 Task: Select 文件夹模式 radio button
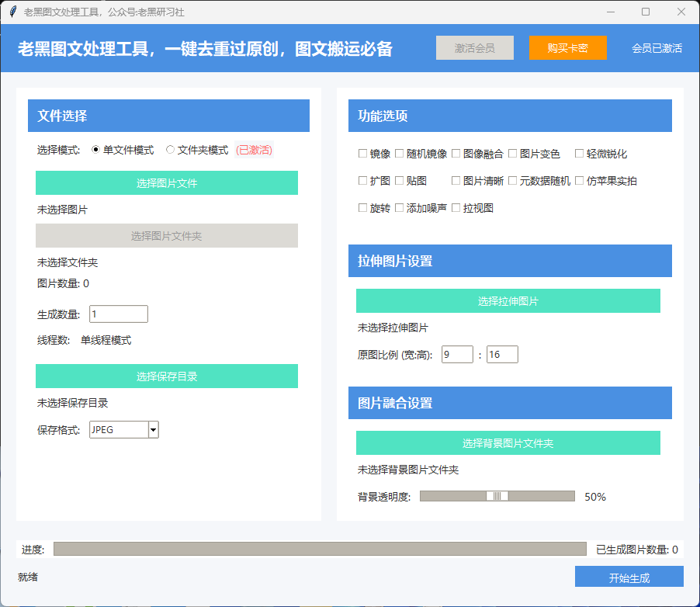[x=171, y=150]
